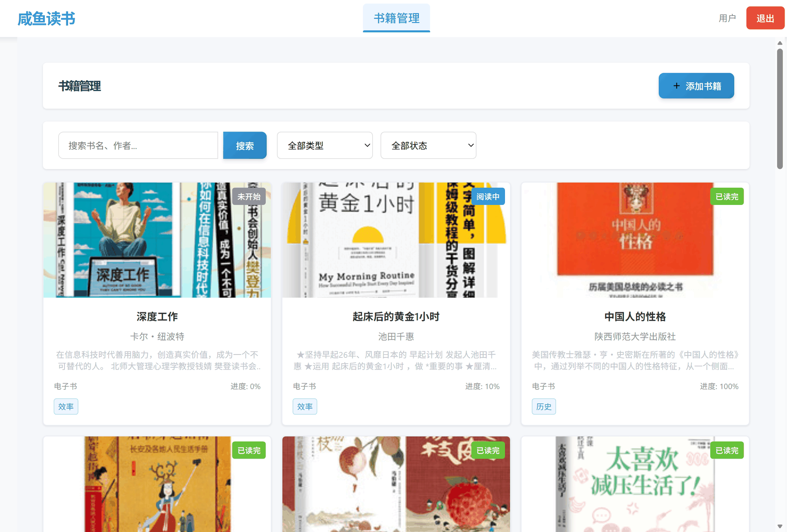Click the 退出 button
787x532 pixels.
tap(765, 18)
